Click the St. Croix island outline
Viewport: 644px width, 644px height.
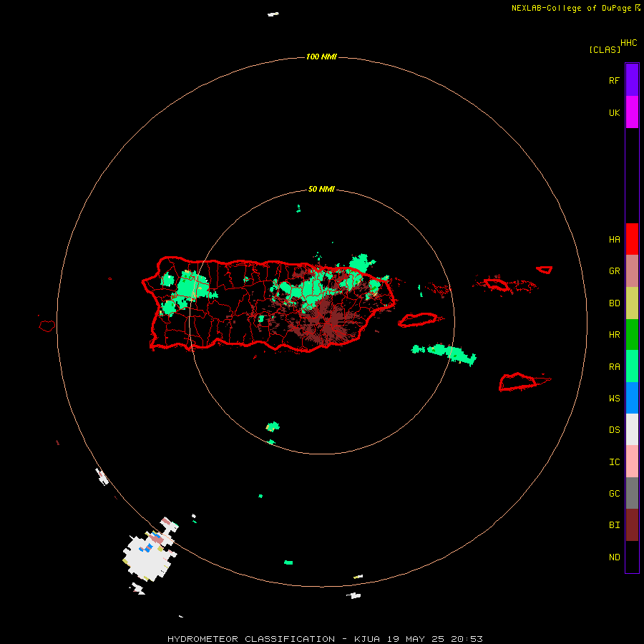518,382
